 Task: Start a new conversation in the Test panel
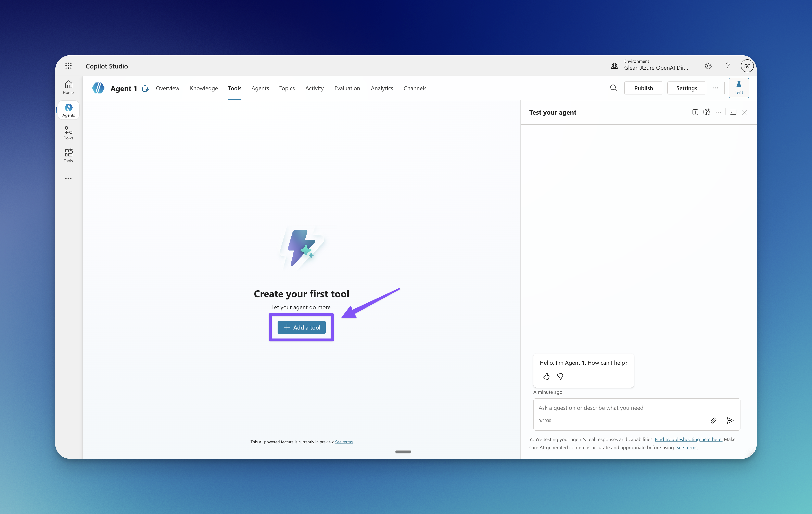click(x=695, y=112)
